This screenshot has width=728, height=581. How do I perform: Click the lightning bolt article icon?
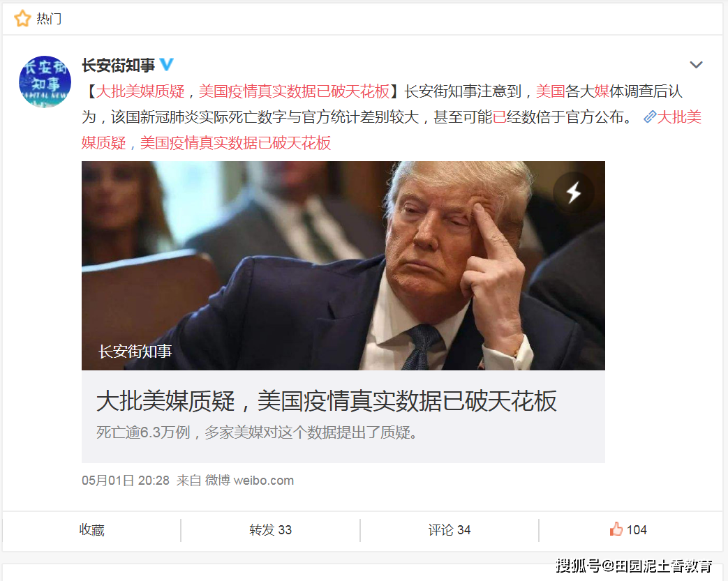coord(574,192)
